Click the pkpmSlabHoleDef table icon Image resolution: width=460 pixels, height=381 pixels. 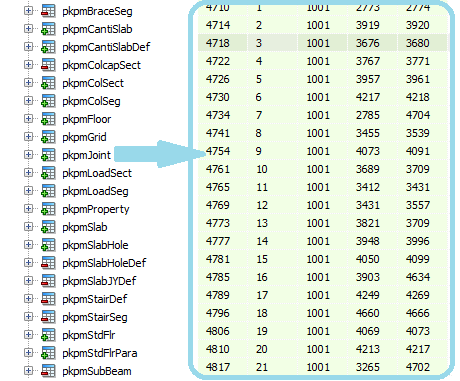(x=48, y=263)
